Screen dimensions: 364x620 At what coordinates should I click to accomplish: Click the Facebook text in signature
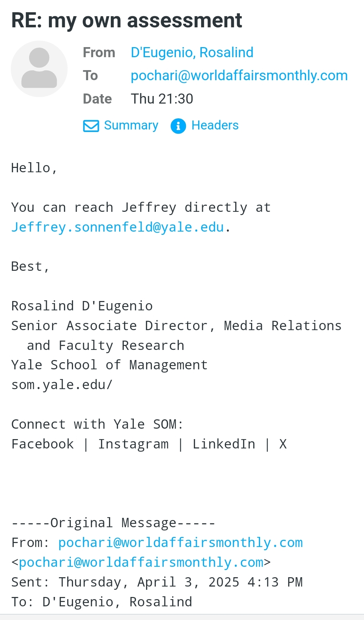42,444
